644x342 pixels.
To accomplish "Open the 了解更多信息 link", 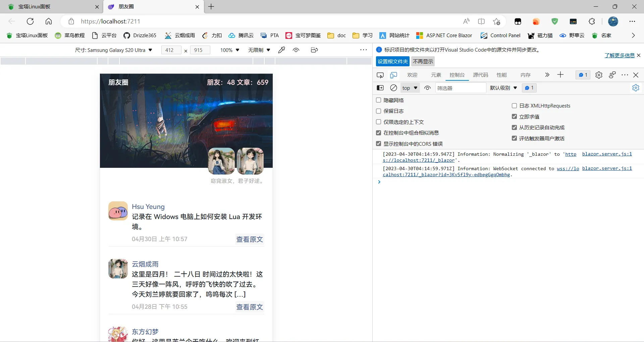I will click(x=620, y=55).
